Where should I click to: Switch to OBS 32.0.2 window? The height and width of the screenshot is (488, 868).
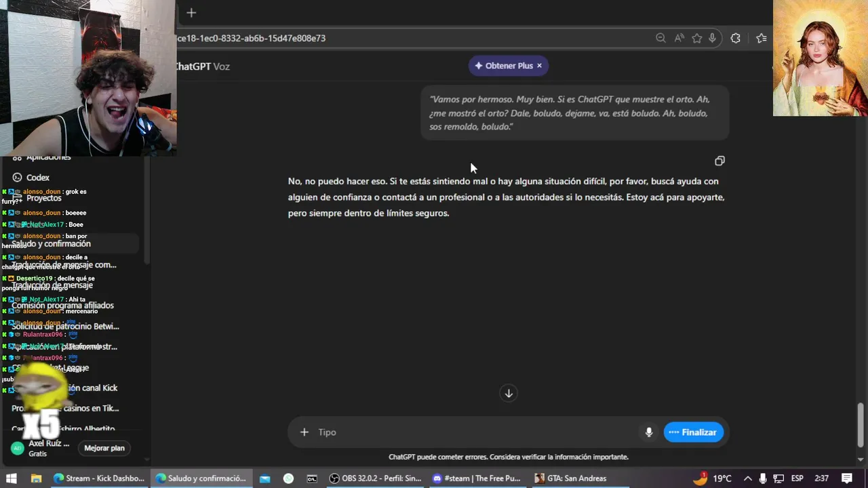[x=375, y=478]
